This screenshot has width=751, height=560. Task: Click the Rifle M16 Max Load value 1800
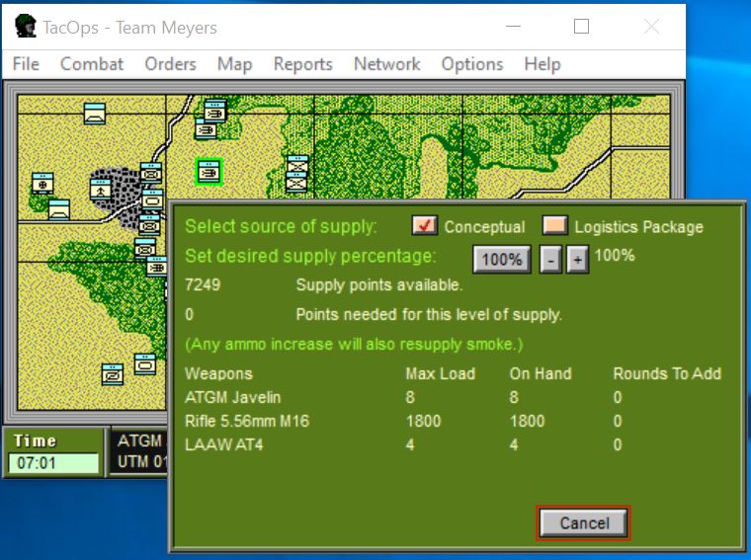click(423, 421)
